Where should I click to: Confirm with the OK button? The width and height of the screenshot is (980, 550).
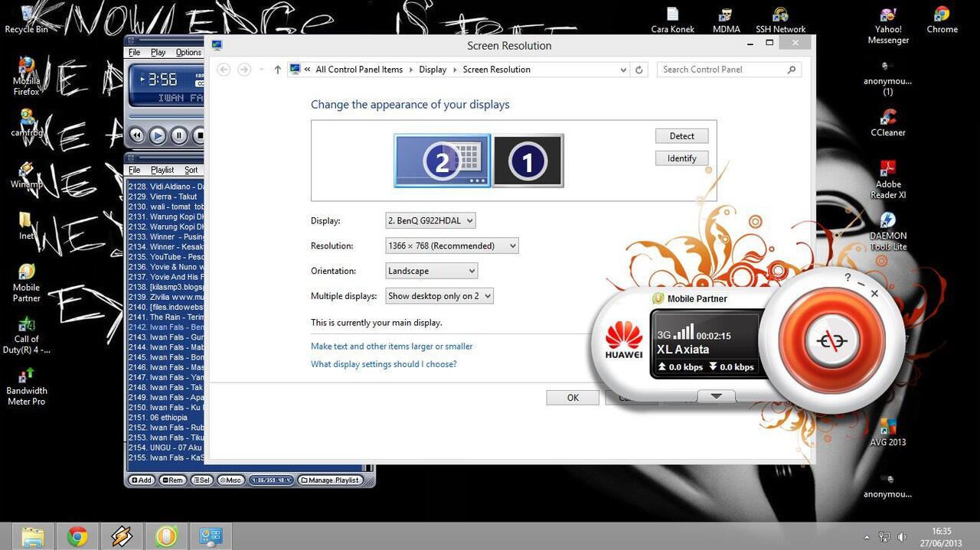[573, 398]
